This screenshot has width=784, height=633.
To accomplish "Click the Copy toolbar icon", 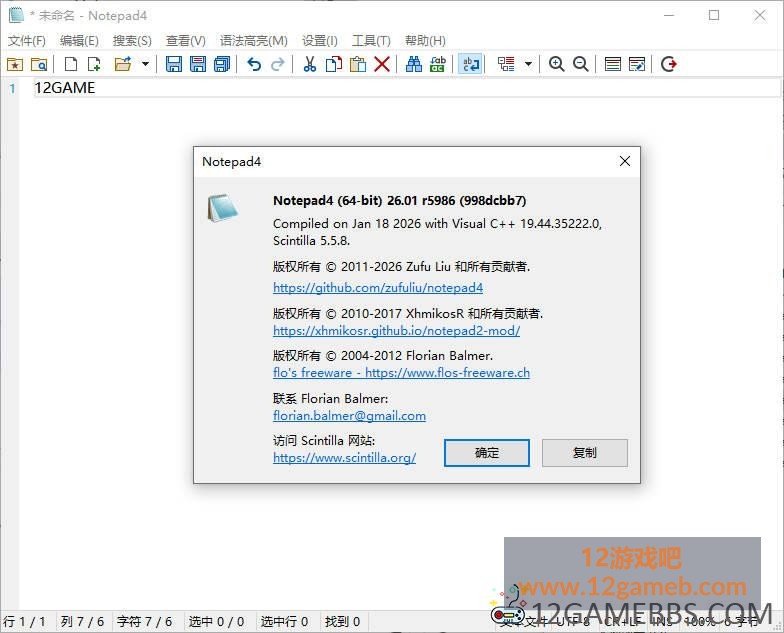I will coord(334,64).
